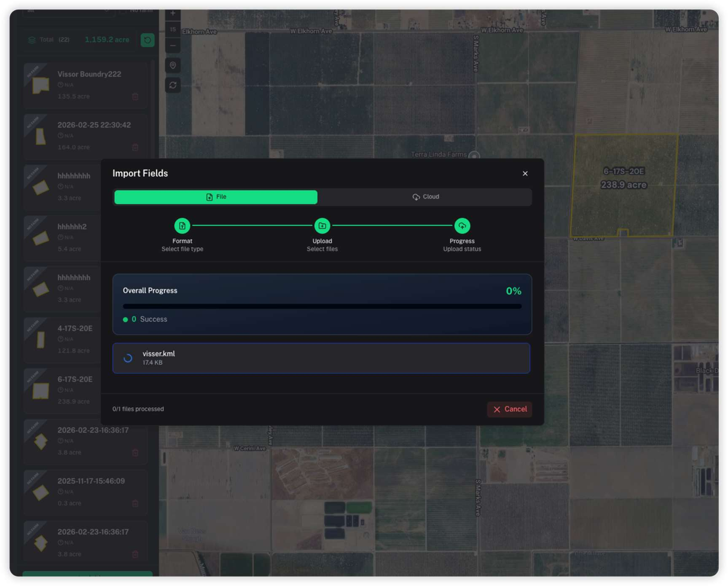Click trash icon for 2026-02-25 22:30:42 field
This screenshot has height=586, width=728.
[x=135, y=147]
